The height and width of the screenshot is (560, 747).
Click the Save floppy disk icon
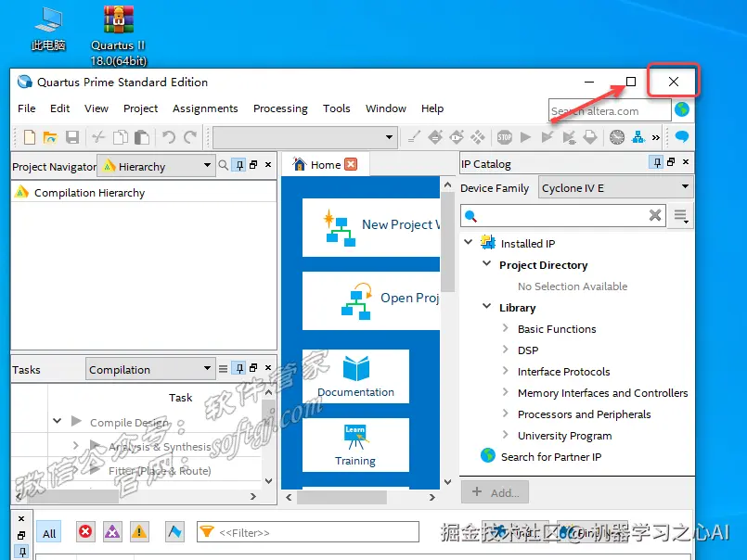click(72, 137)
